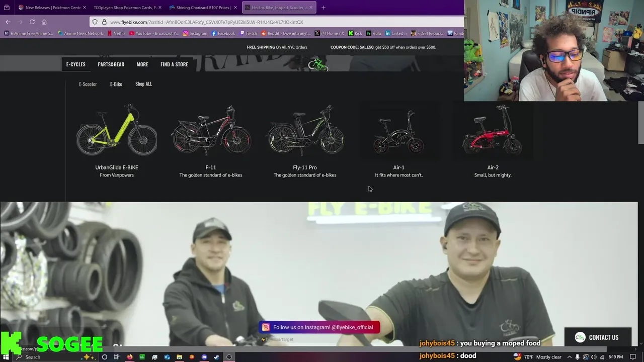Click Shop ALL in the submenu
644x362 pixels.
143,84
